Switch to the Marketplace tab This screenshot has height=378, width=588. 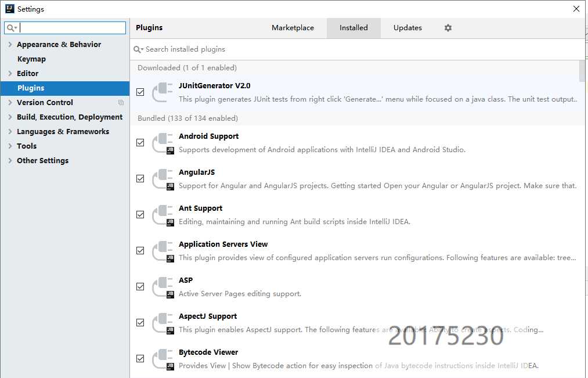[293, 28]
